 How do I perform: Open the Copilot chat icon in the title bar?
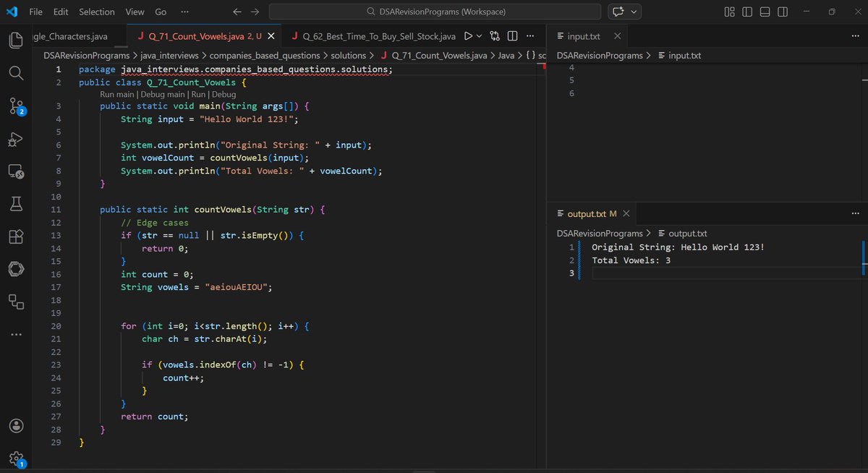[x=618, y=12]
